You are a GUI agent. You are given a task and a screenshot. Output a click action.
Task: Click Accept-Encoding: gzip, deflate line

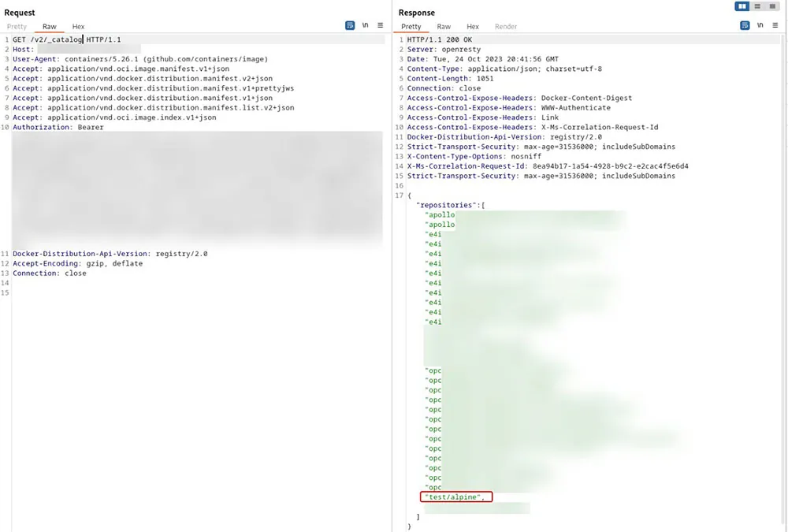pos(77,263)
